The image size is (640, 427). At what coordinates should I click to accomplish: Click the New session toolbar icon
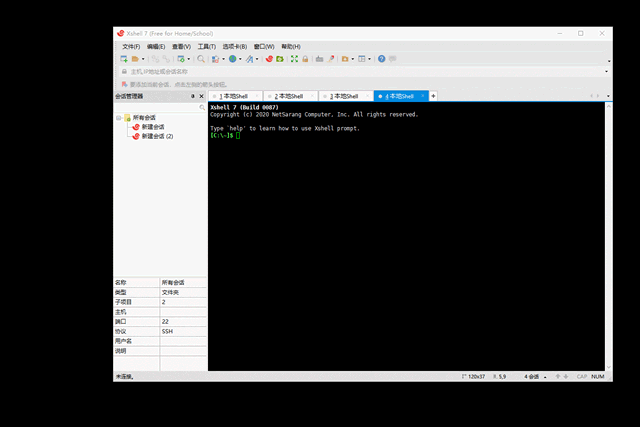[x=122, y=59]
